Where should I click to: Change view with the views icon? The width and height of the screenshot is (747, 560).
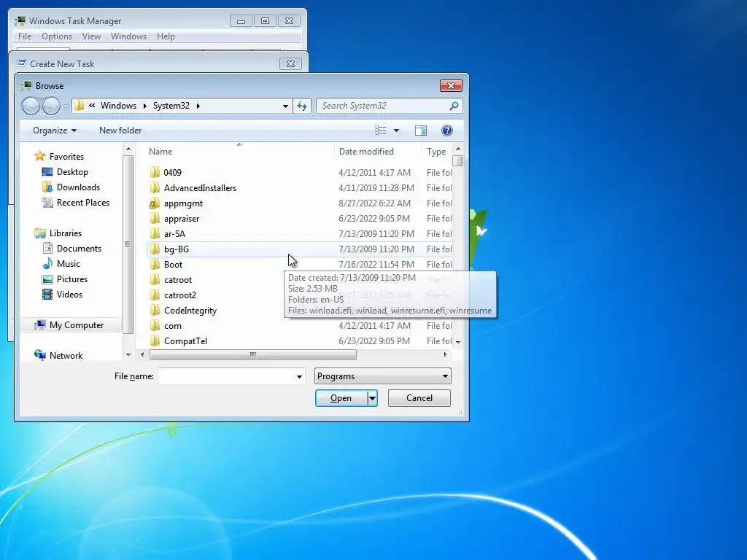pyautogui.click(x=380, y=131)
